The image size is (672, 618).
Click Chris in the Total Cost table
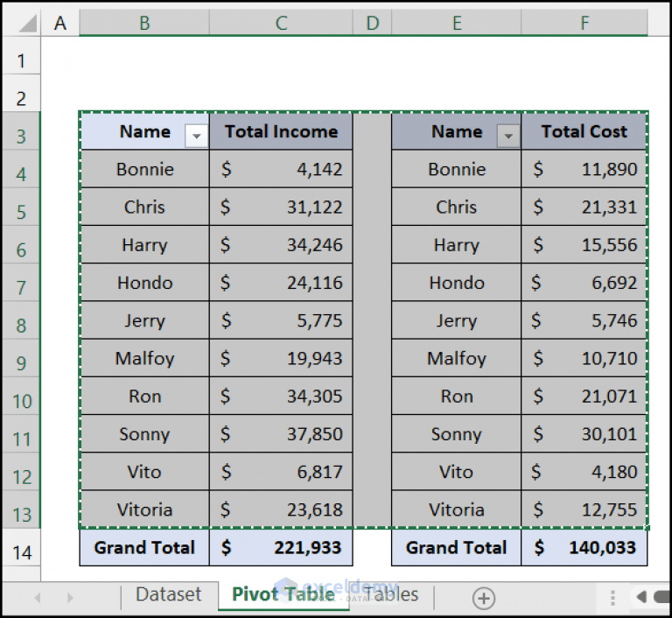457,207
